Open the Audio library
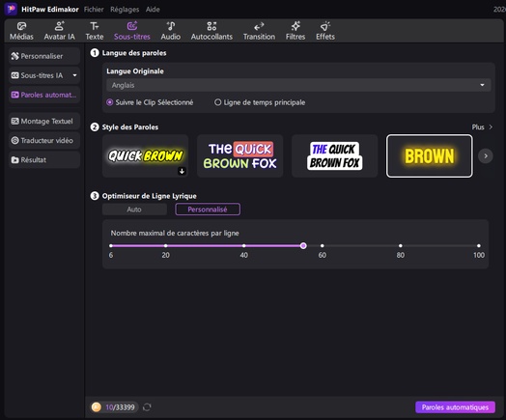This screenshot has width=506, height=420. [170, 31]
